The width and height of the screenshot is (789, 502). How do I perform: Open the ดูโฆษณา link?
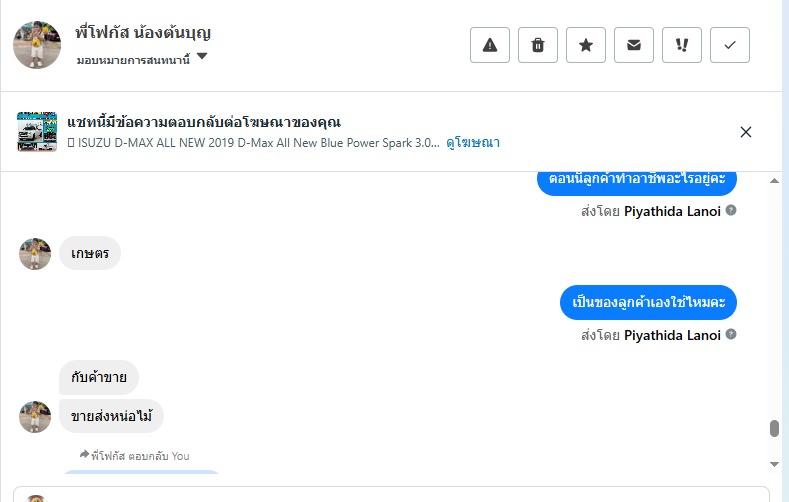[x=473, y=143]
